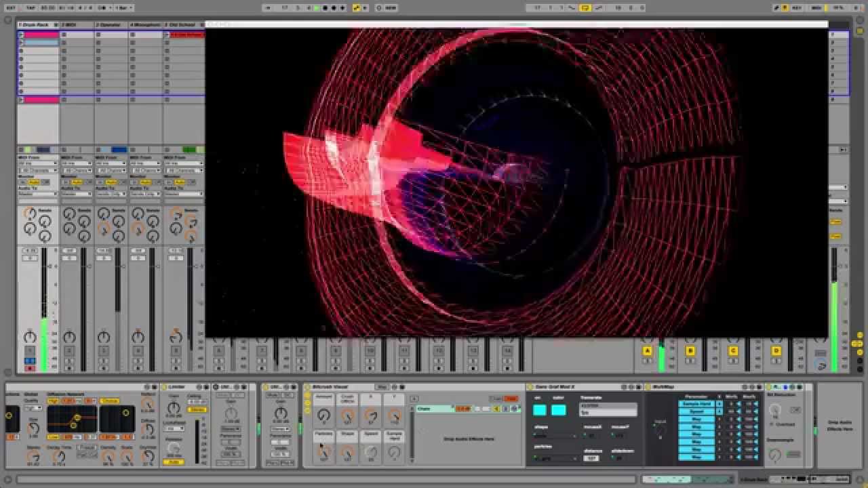Toggle the metronome in the control bar
Screen dimensions: 868x488
(x=104, y=7)
